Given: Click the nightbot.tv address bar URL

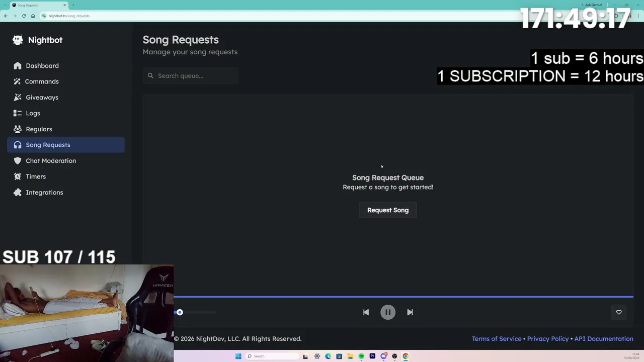Looking at the screenshot, I should pos(69,16).
